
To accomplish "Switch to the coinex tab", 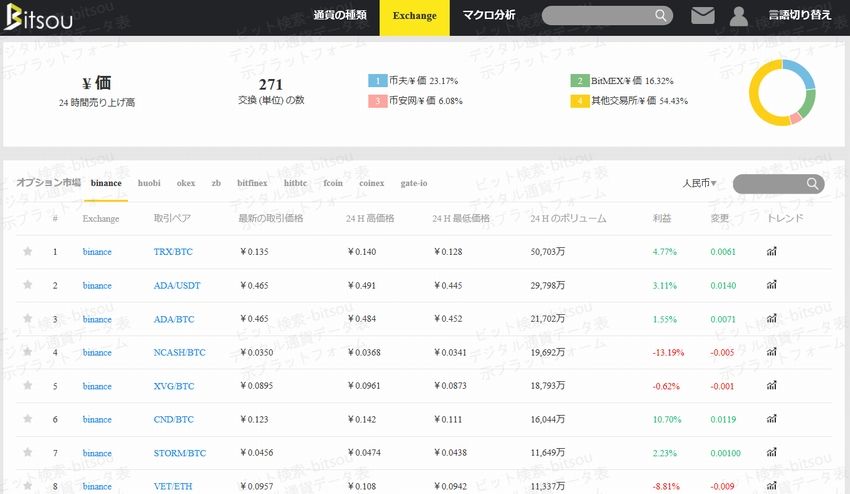I will click(x=372, y=183).
